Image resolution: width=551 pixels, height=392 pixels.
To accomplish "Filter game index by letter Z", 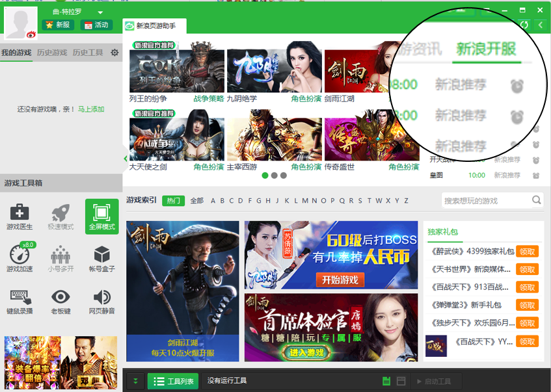I will [x=406, y=201].
